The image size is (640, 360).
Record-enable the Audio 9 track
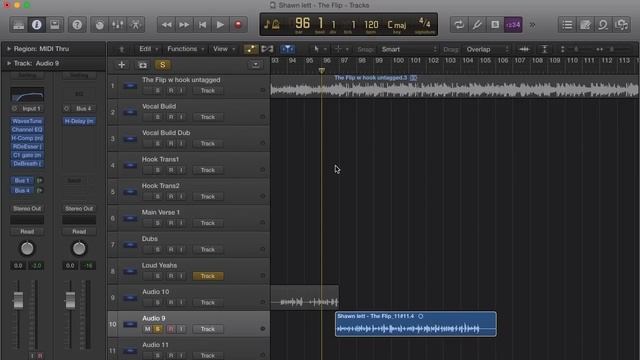[x=171, y=329]
